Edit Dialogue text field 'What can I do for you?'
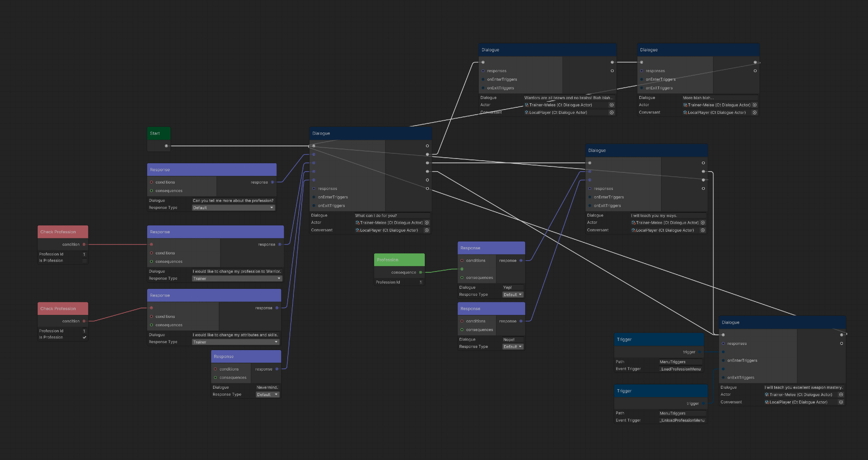This screenshot has height=460, width=868. point(391,215)
